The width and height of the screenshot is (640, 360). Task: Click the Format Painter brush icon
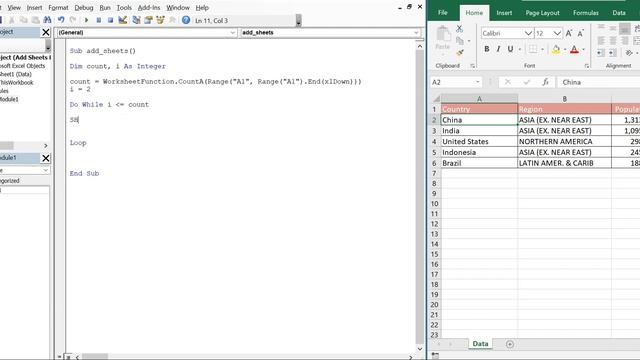[x=460, y=53]
